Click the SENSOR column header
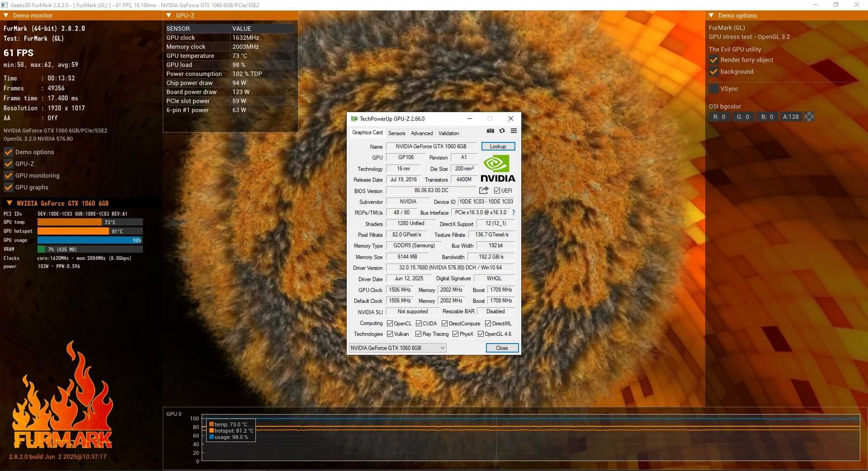868x471 pixels. 178,28
